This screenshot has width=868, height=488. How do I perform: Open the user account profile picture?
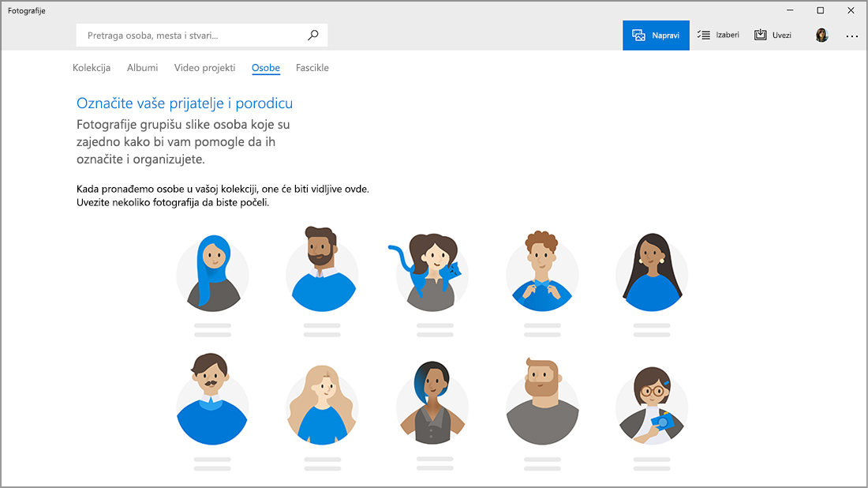[x=821, y=36]
